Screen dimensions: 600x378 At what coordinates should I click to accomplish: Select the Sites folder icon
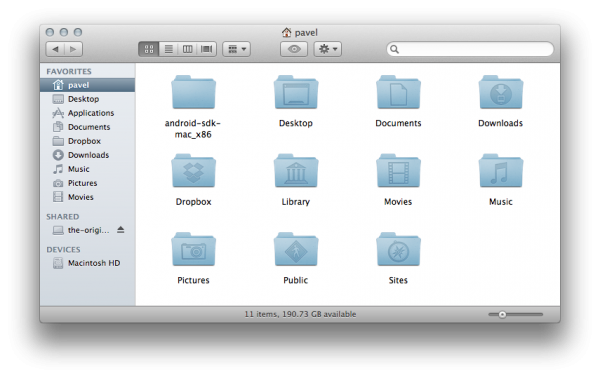pos(398,249)
